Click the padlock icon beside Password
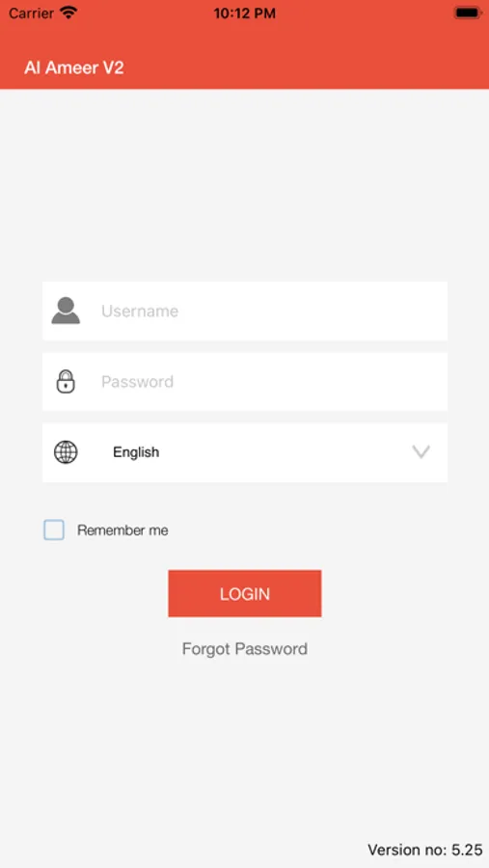Image resolution: width=489 pixels, height=868 pixels. pyautogui.click(x=66, y=381)
